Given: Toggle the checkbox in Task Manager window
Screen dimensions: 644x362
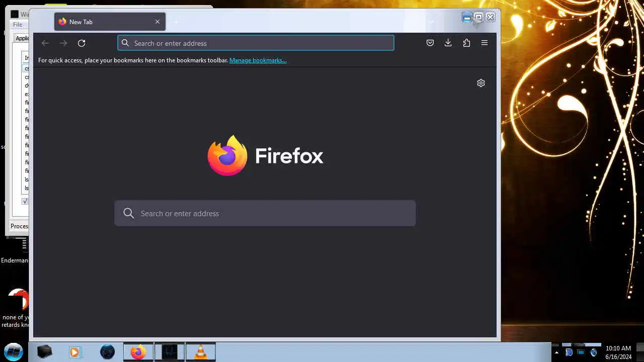Looking at the screenshot, I should (25, 201).
